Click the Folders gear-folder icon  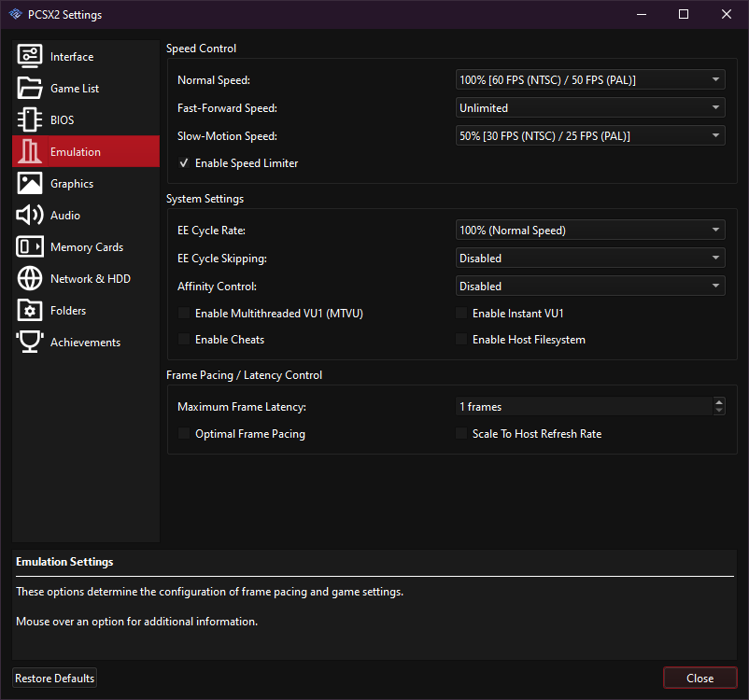30,311
